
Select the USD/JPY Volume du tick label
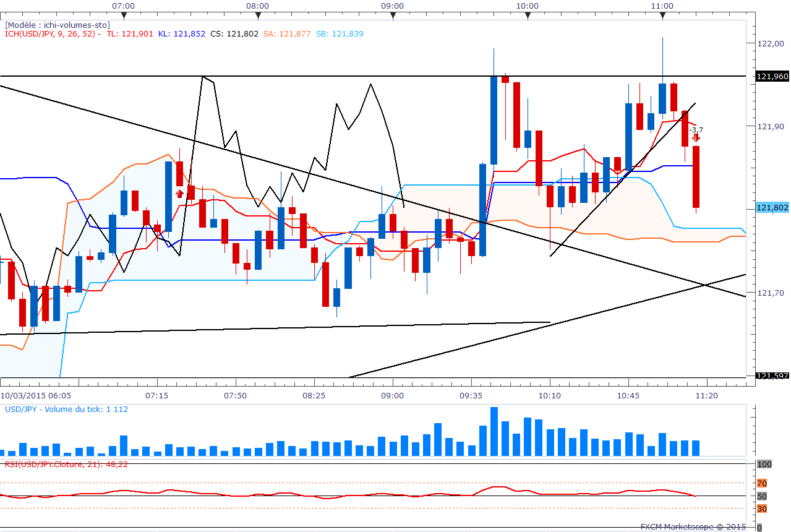[x=67, y=409]
